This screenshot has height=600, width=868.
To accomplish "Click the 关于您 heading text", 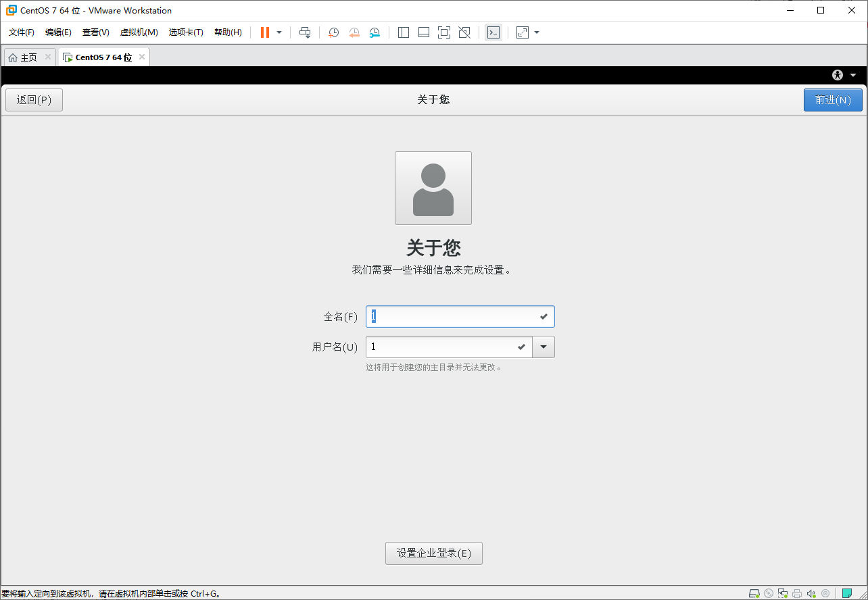I will [x=433, y=248].
